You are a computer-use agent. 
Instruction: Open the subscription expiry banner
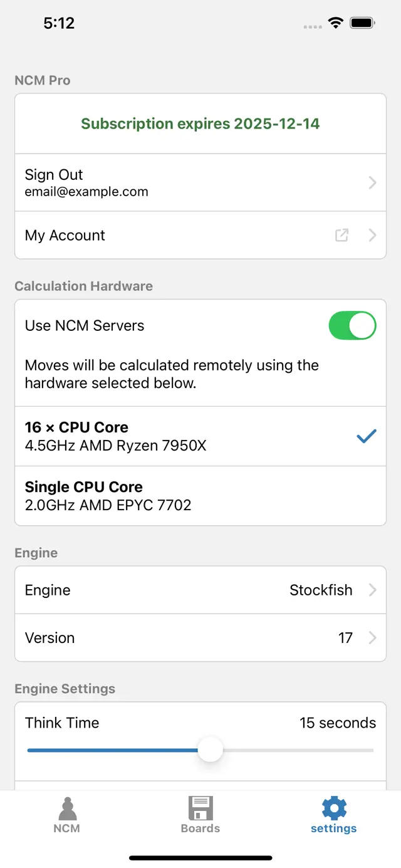coord(200,123)
